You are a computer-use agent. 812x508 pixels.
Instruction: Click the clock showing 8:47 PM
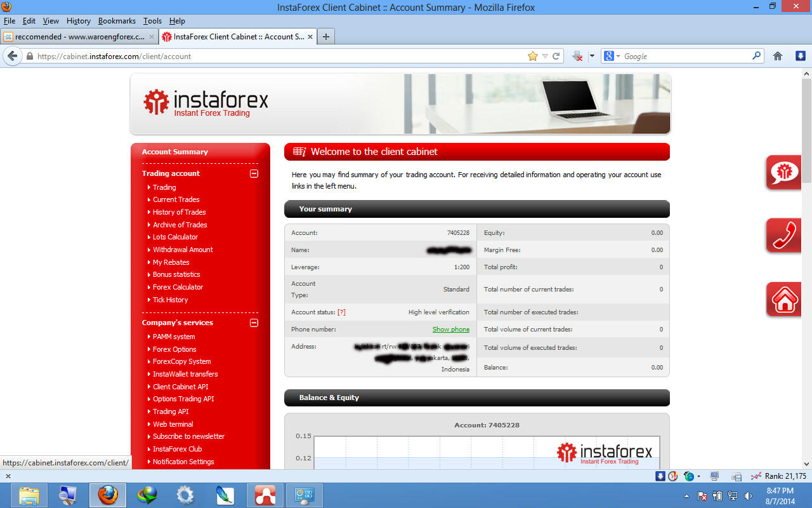(780, 491)
